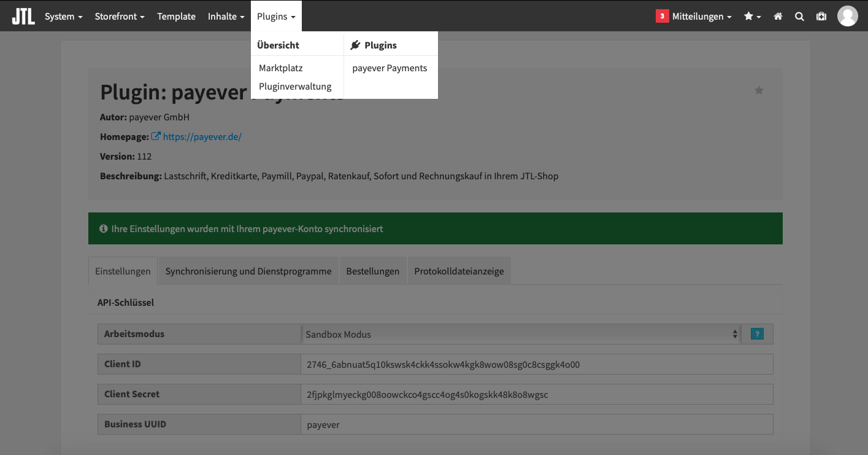Screen dimensions: 868x455
Task: Click the API-Schlüssel section heading
Action: 125,302
